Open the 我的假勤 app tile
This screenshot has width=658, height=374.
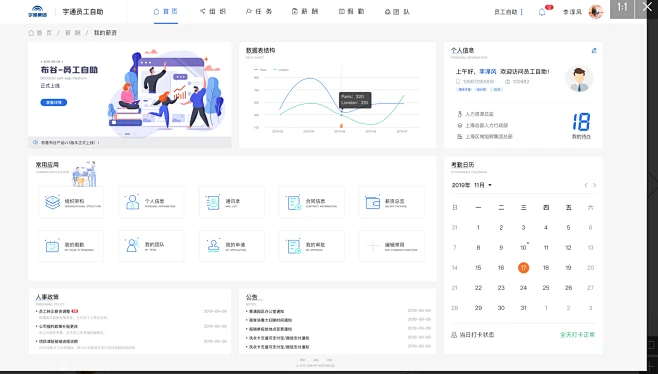71,246
